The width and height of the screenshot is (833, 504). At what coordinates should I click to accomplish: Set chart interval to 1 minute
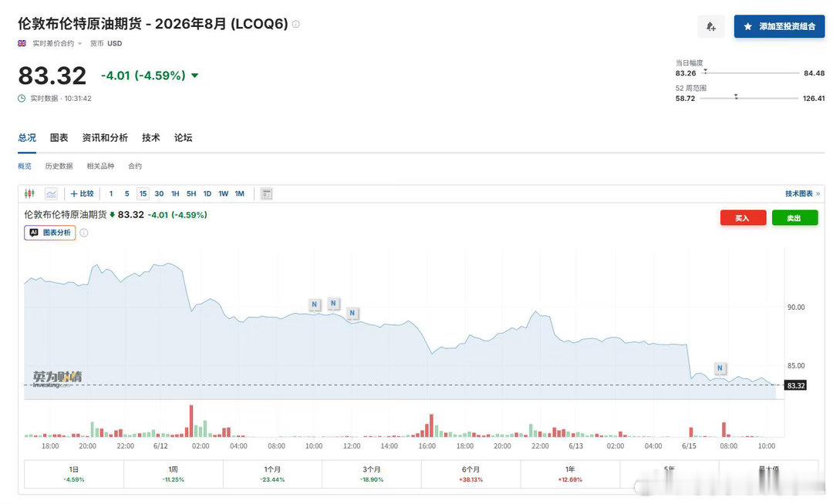click(111, 193)
